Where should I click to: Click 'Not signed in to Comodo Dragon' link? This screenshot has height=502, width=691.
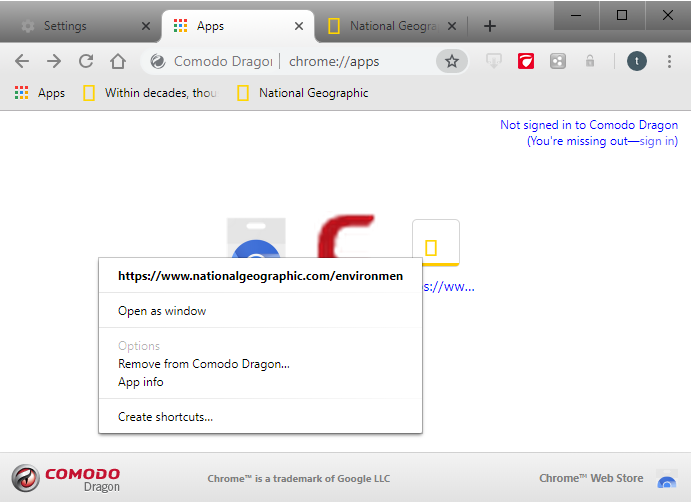[589, 125]
